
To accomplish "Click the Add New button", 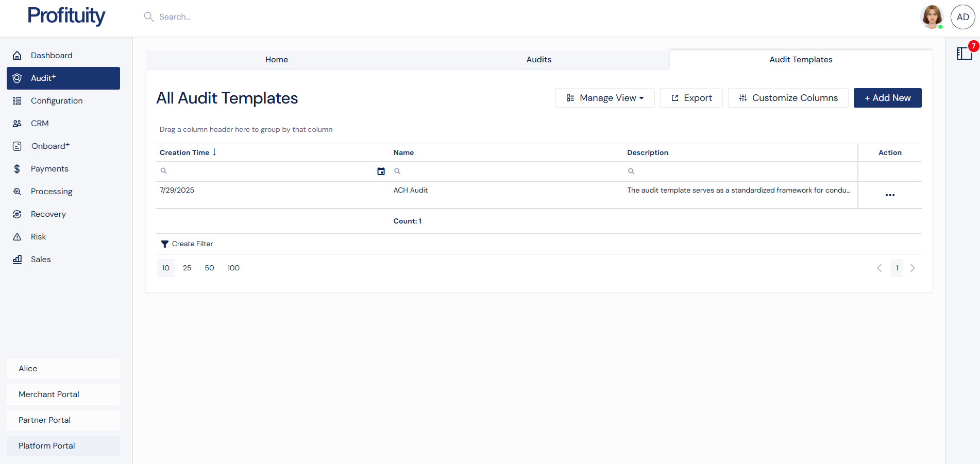I will pyautogui.click(x=887, y=98).
